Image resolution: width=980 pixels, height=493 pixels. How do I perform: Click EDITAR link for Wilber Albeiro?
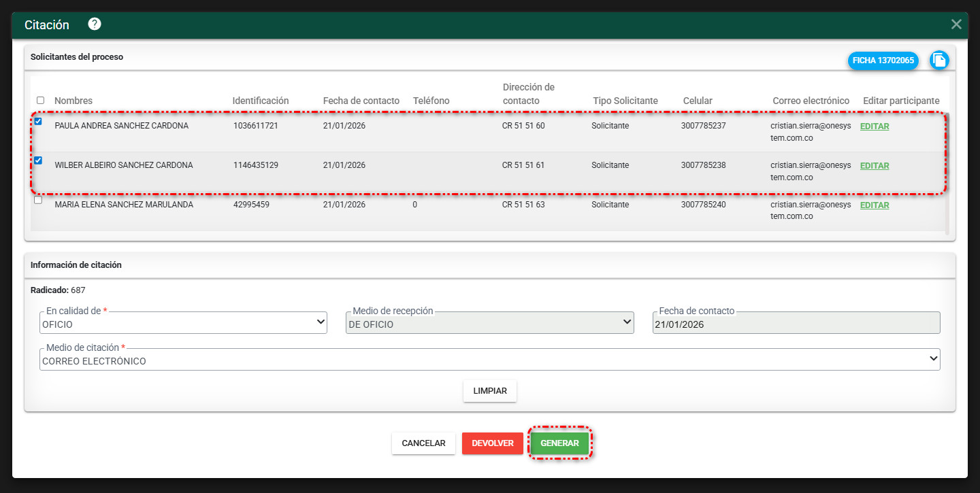875,166
